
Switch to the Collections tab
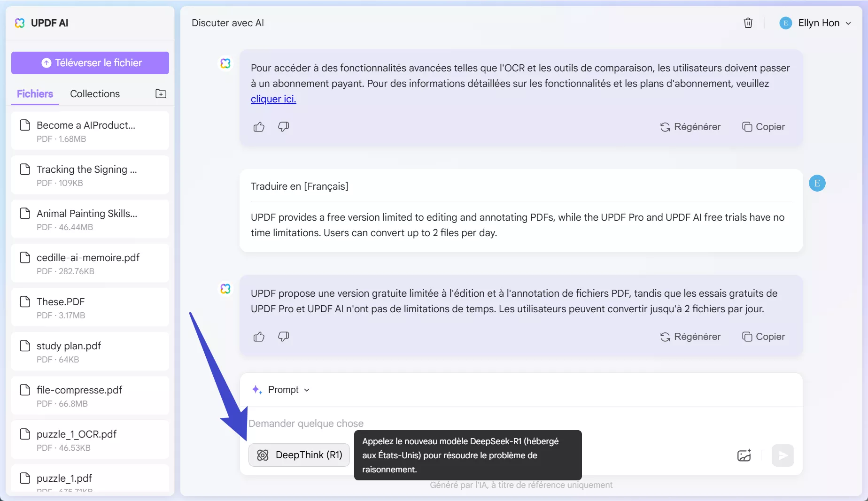point(94,93)
